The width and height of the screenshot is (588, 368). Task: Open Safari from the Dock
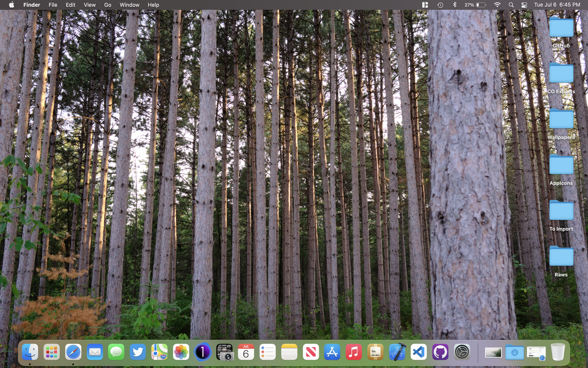pyautogui.click(x=73, y=352)
